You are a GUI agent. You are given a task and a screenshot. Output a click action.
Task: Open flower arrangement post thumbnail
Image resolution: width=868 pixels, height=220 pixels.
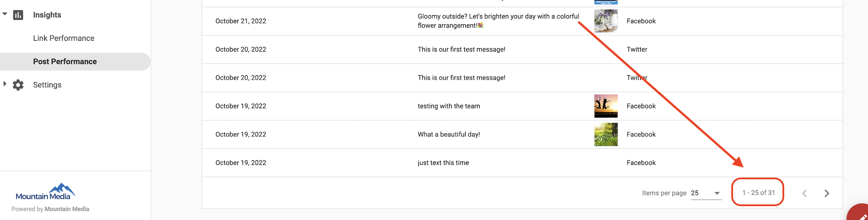pos(606,21)
